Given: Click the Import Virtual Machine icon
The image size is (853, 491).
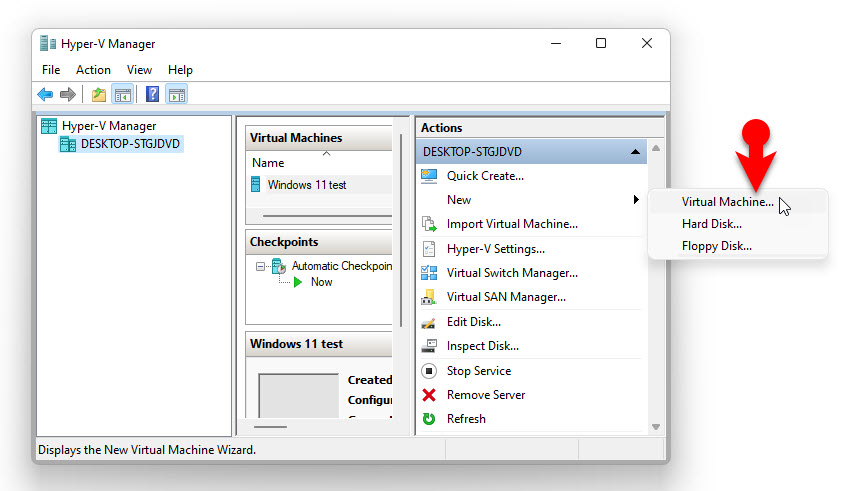Looking at the screenshot, I should [x=429, y=224].
